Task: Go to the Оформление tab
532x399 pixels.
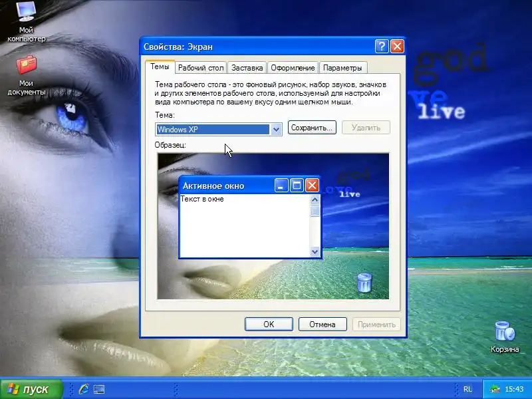Action: coord(293,68)
